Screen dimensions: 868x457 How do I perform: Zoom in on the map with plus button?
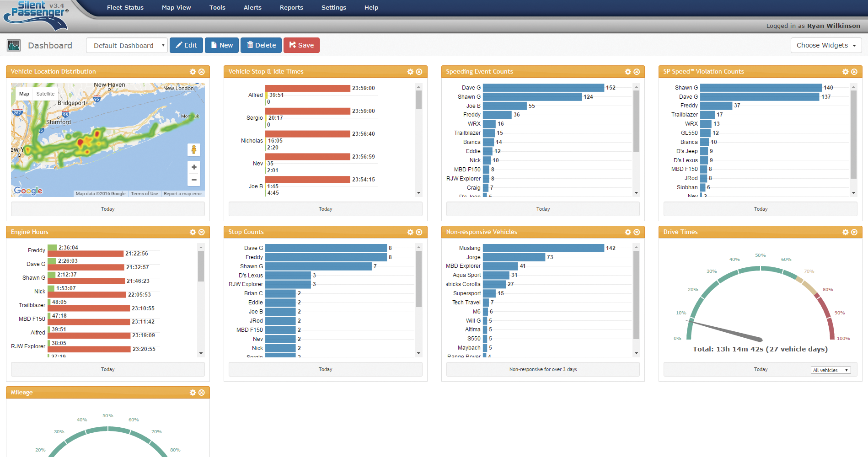point(194,167)
